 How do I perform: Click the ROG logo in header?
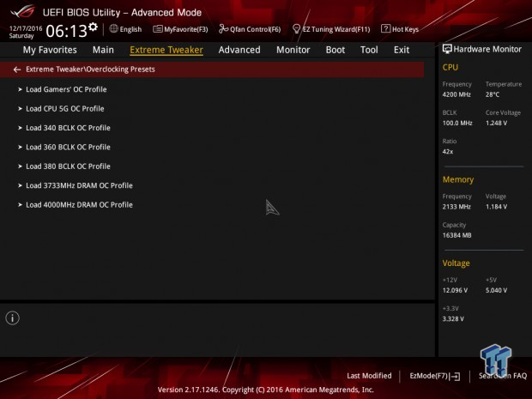point(22,11)
